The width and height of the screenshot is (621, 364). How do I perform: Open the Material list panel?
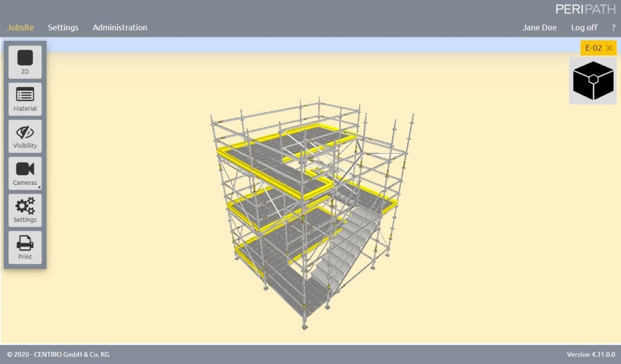(x=25, y=99)
